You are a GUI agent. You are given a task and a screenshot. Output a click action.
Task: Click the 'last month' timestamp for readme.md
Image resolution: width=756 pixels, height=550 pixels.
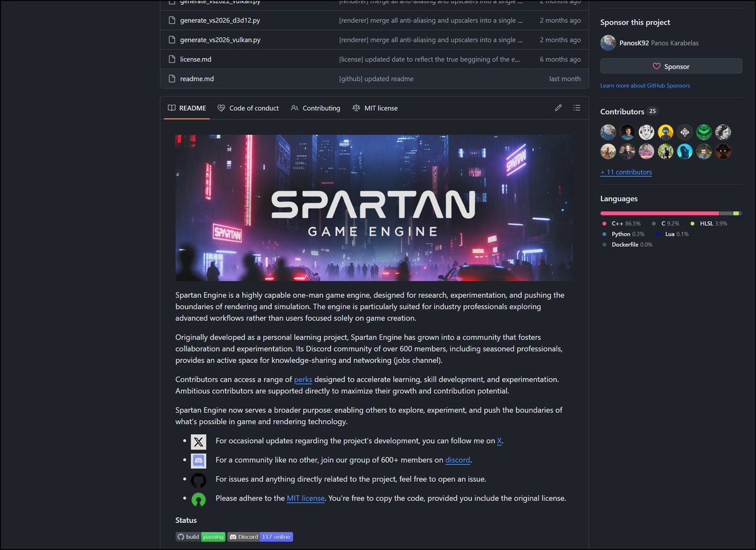click(x=565, y=79)
